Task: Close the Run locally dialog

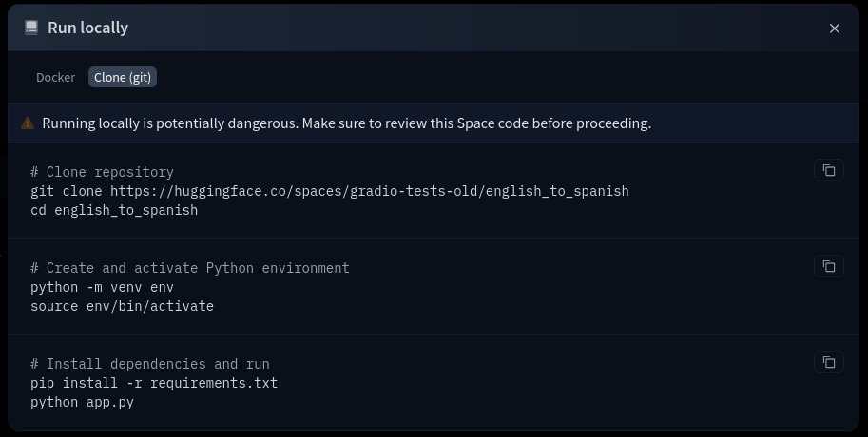Action: [x=835, y=28]
